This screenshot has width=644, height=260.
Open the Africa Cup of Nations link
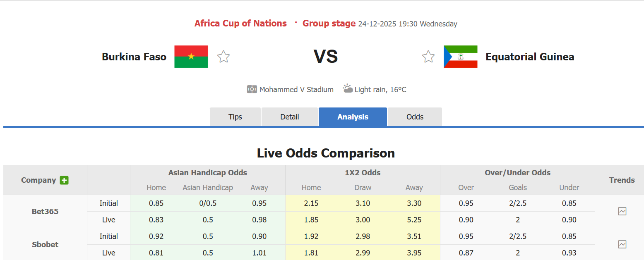click(x=240, y=23)
